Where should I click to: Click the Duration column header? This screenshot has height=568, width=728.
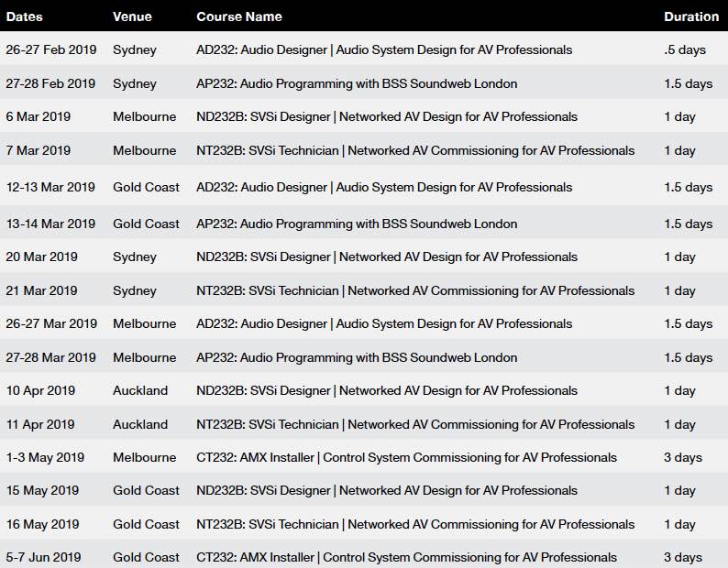691,16
